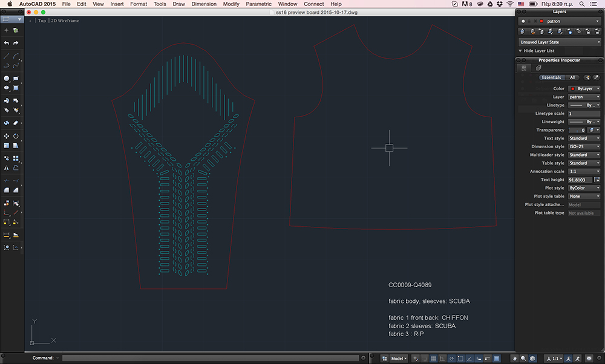Image resolution: width=605 pixels, height=364 pixels.
Task: Click the Top view label
Action: point(42,21)
